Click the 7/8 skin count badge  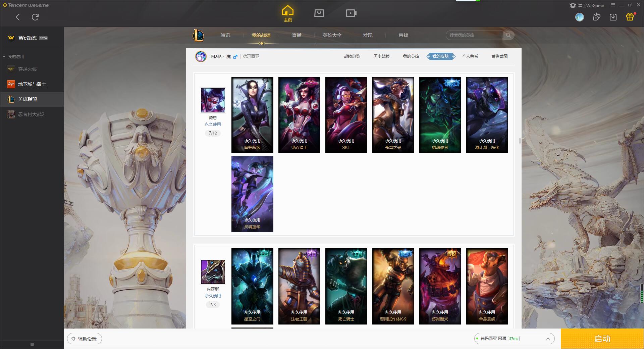(213, 304)
